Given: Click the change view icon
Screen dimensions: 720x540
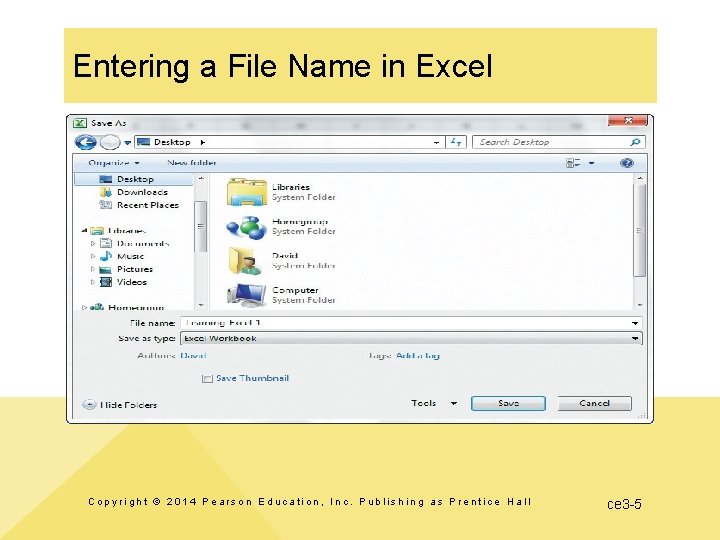Looking at the screenshot, I should 573,163.
